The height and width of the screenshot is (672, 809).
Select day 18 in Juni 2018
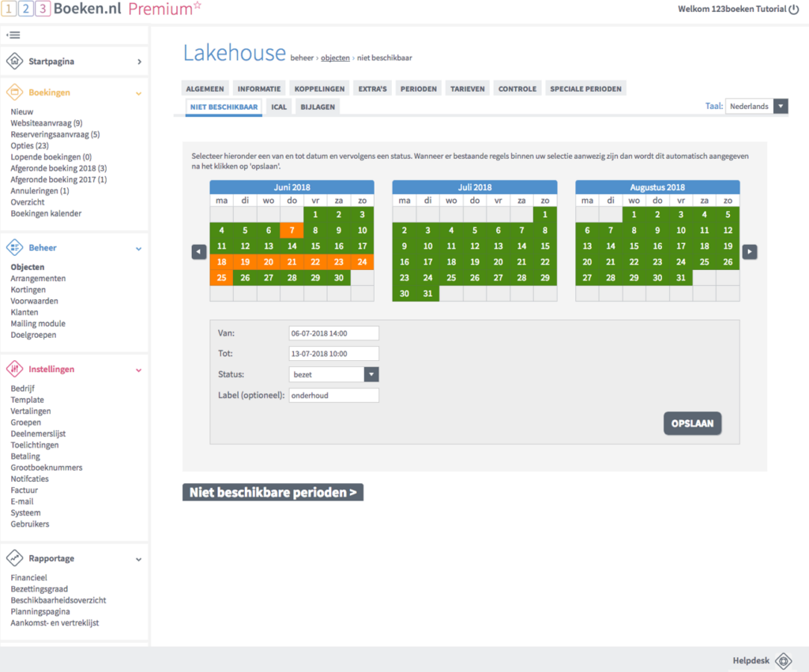coord(222,262)
